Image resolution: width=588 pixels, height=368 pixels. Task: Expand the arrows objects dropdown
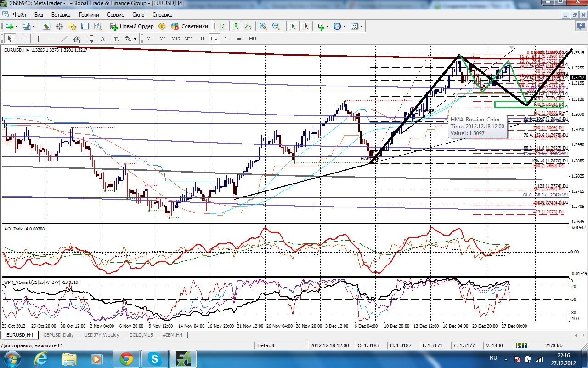pos(136,39)
